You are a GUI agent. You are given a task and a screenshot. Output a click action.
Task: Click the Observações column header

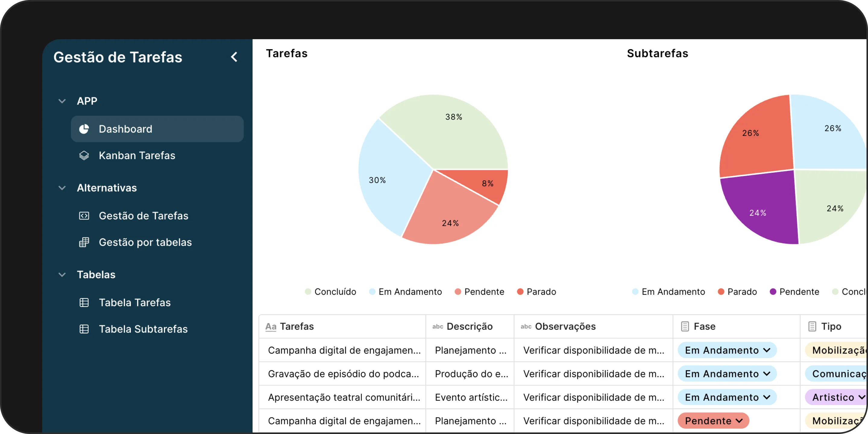click(565, 326)
